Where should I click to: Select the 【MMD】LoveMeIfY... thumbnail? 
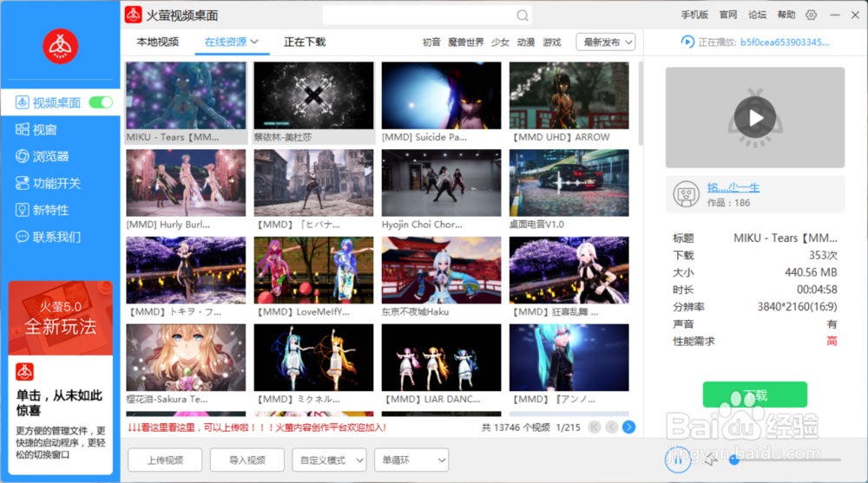click(x=314, y=270)
